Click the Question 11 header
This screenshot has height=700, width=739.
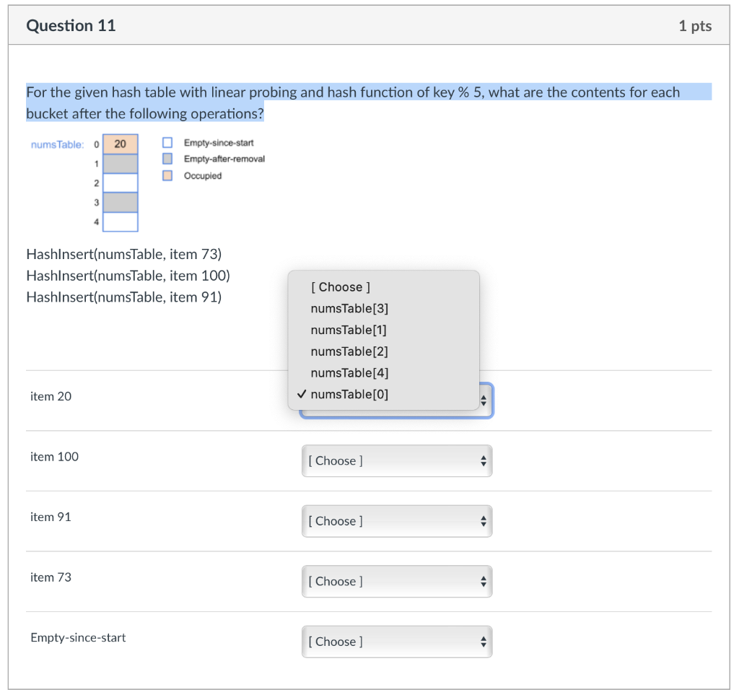71,25
